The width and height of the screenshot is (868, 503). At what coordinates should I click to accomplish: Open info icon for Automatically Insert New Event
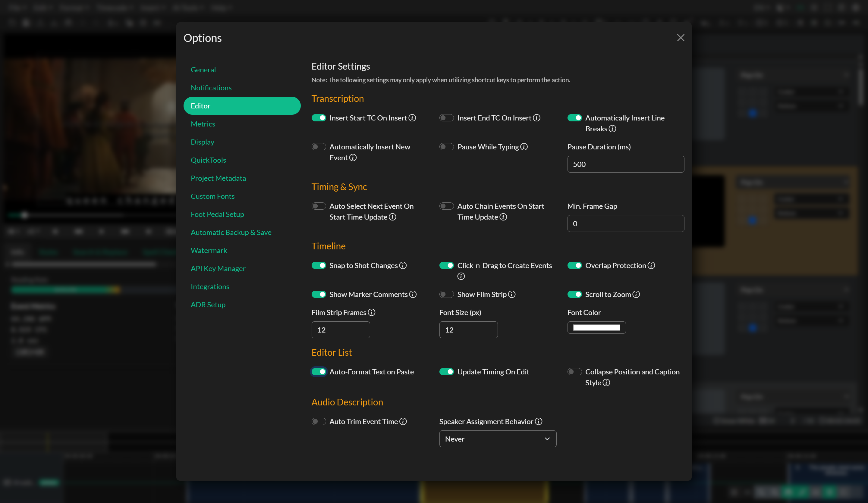click(353, 158)
